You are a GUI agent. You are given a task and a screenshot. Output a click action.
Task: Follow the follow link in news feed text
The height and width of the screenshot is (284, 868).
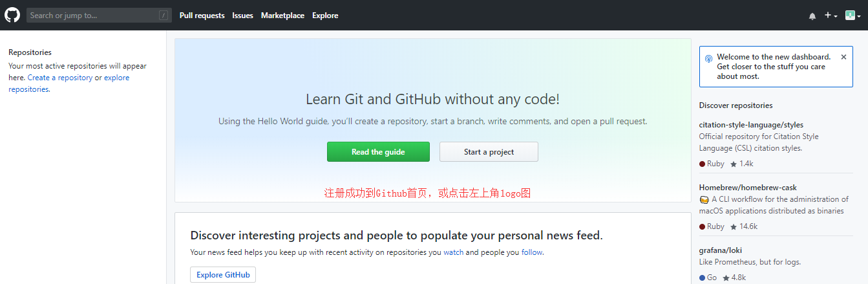[532, 252]
